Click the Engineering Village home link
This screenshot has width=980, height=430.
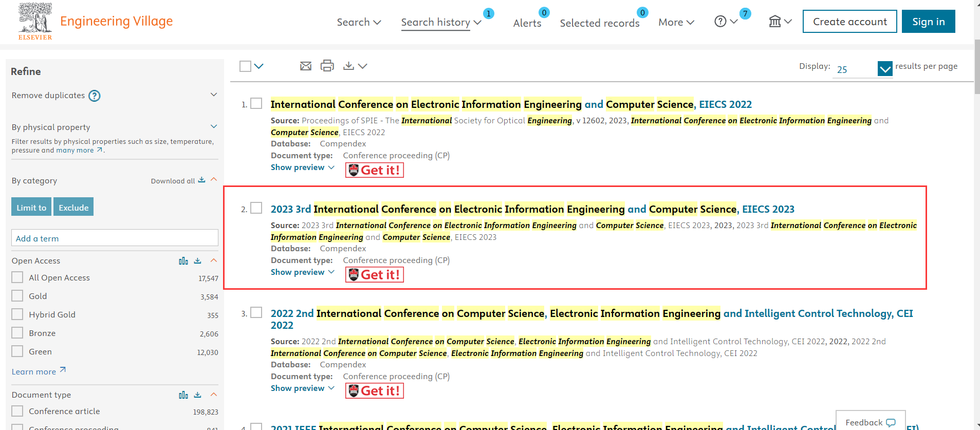click(116, 21)
